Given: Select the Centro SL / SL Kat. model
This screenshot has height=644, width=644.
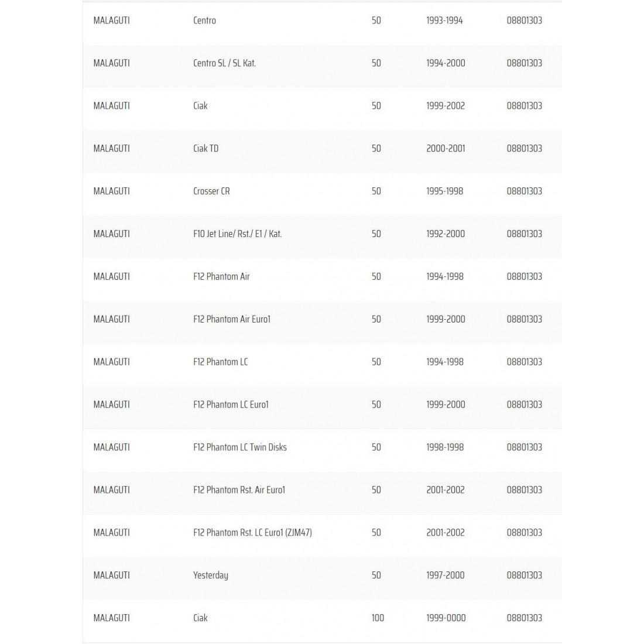Looking at the screenshot, I should tap(224, 63).
